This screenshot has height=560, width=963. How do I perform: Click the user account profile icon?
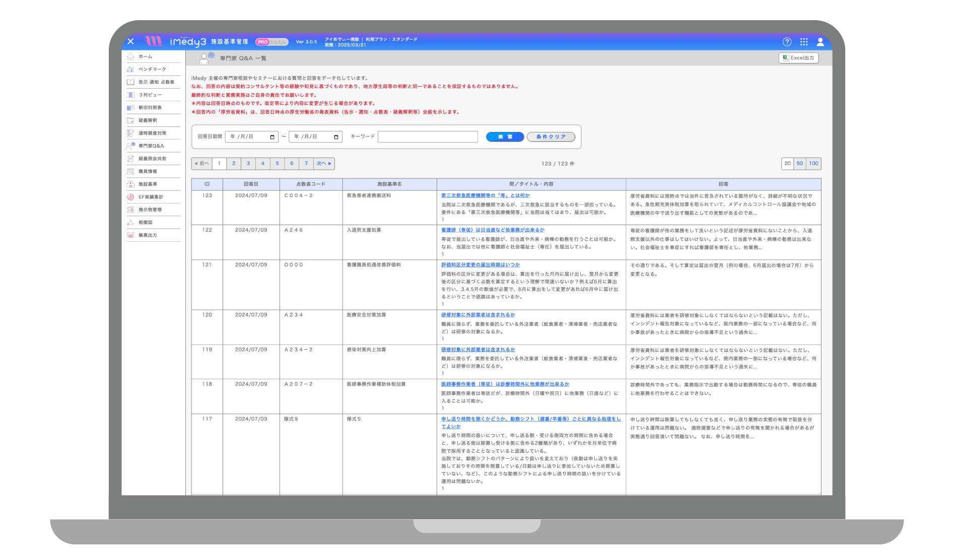(x=820, y=42)
